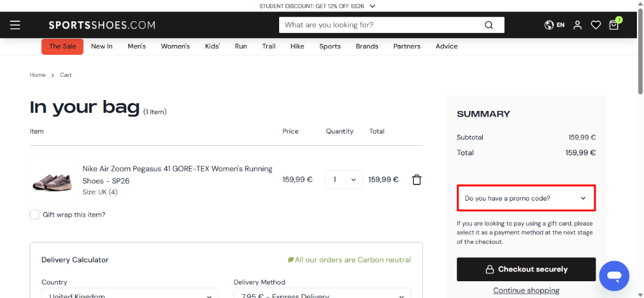Open the Men's menu
Image resolution: width=644 pixels, height=298 pixels.
click(137, 46)
